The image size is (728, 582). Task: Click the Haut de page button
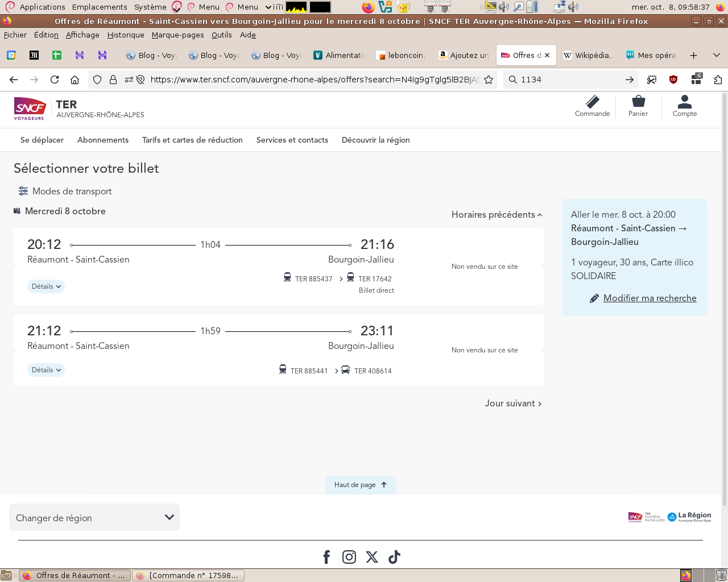[x=361, y=485]
